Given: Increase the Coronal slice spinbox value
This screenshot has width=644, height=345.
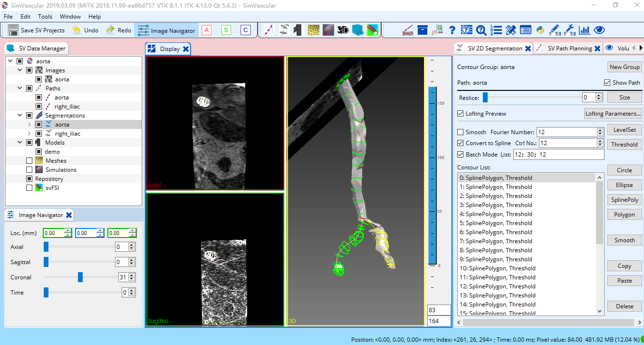Looking at the screenshot, I should pyautogui.click(x=132, y=275).
